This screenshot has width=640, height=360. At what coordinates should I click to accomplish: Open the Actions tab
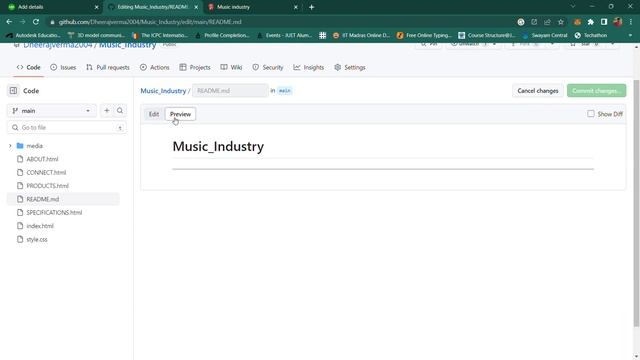pos(155,67)
